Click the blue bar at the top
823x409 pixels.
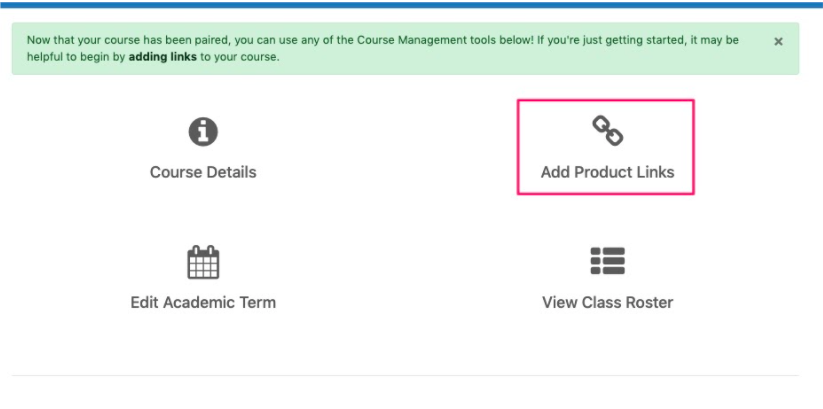coord(412,5)
